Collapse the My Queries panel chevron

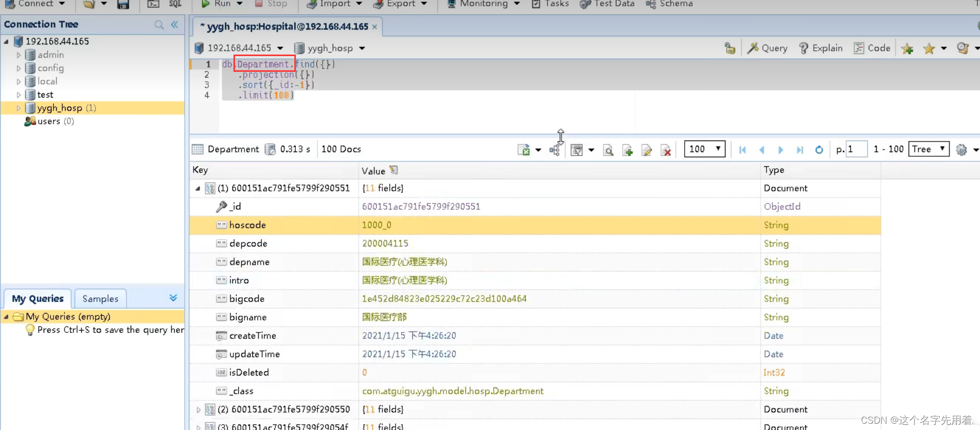(173, 298)
